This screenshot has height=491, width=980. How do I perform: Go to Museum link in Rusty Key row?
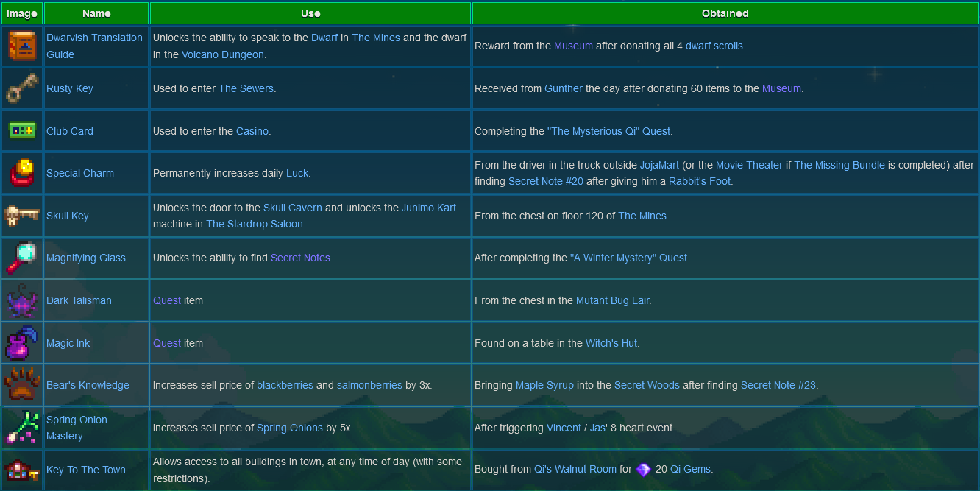click(781, 88)
